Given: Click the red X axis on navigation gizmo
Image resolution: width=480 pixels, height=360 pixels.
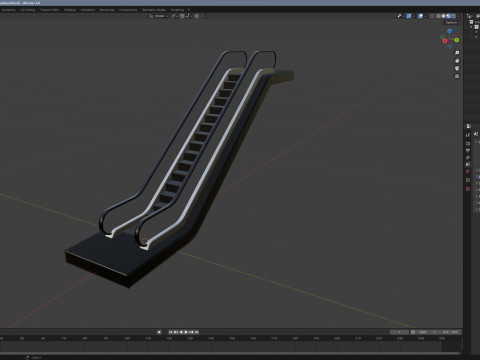Looking at the screenshot, I should pos(445,41).
